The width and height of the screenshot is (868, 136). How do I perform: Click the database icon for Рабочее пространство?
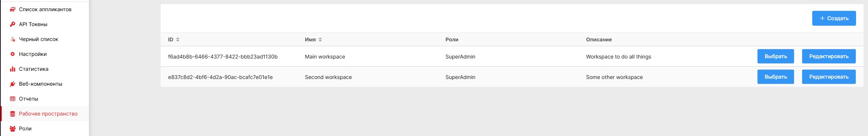[13, 114]
